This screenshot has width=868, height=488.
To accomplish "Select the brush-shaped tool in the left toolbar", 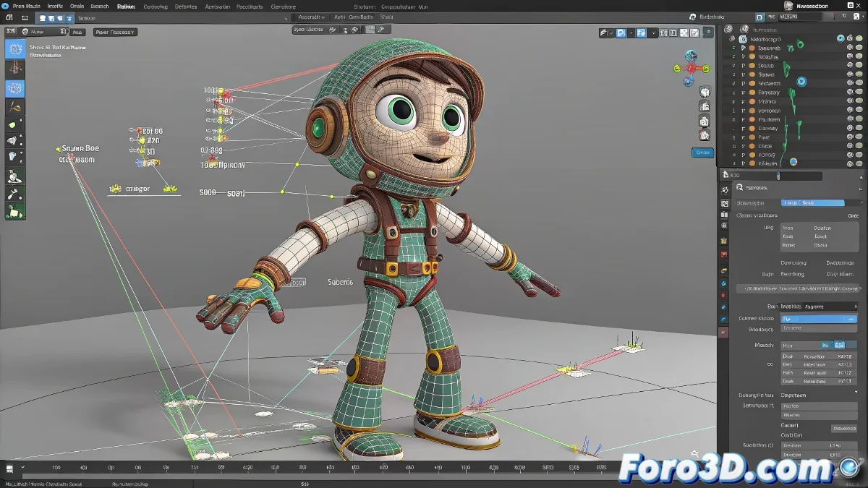I will coord(15,107).
